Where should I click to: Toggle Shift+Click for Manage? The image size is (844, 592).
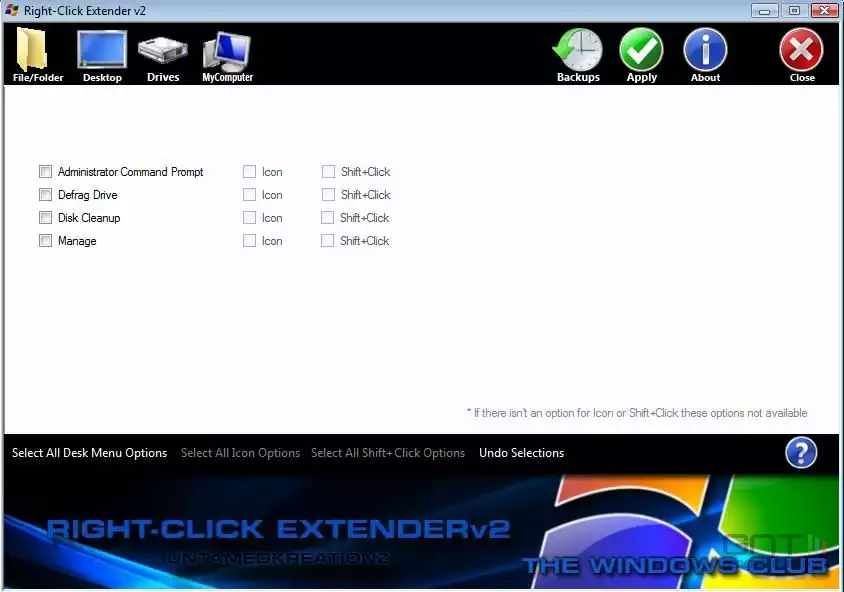(x=327, y=241)
